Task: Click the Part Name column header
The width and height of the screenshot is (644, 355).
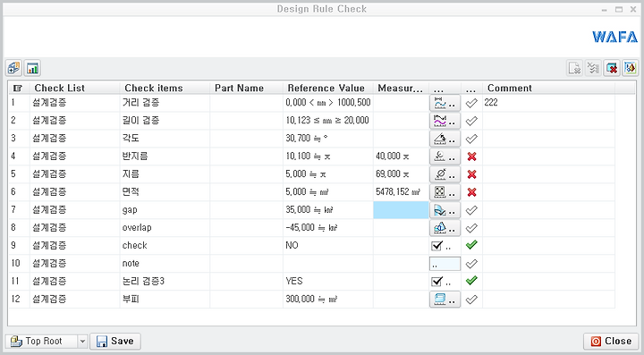Action: coord(247,89)
